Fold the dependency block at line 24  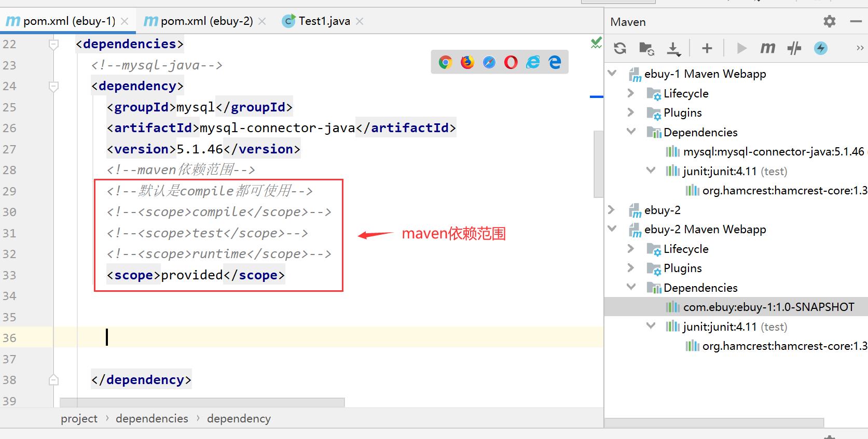tap(53, 86)
